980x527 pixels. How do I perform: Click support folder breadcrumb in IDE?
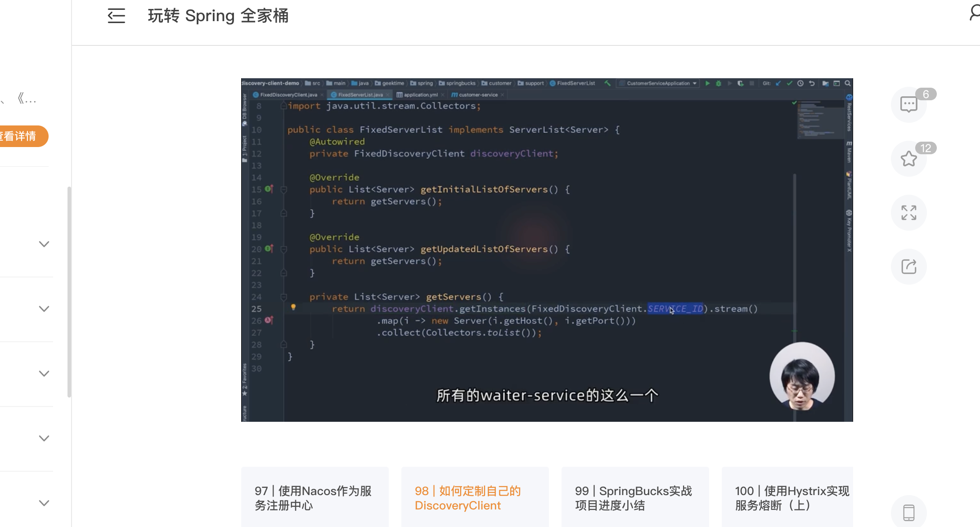[x=531, y=83]
